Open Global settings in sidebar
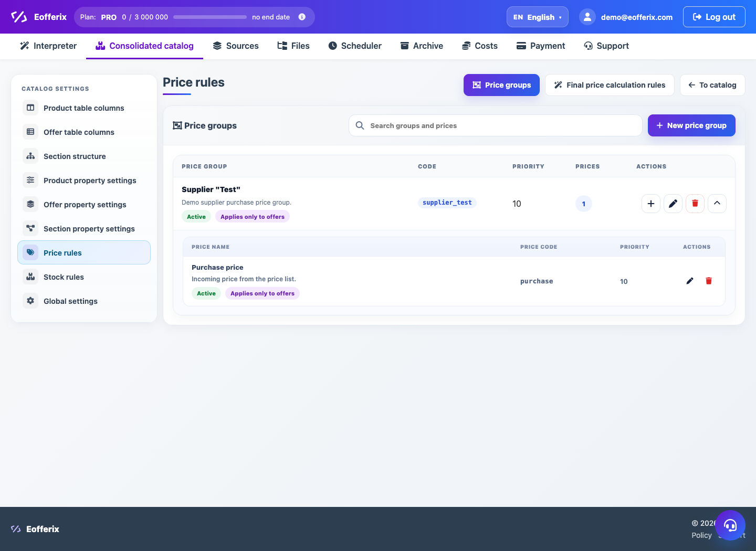756x551 pixels. click(84, 301)
